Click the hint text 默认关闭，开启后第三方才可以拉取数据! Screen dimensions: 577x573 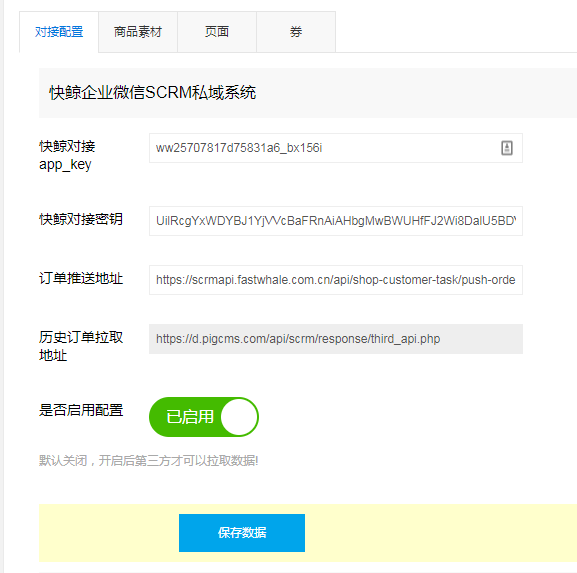(149, 460)
